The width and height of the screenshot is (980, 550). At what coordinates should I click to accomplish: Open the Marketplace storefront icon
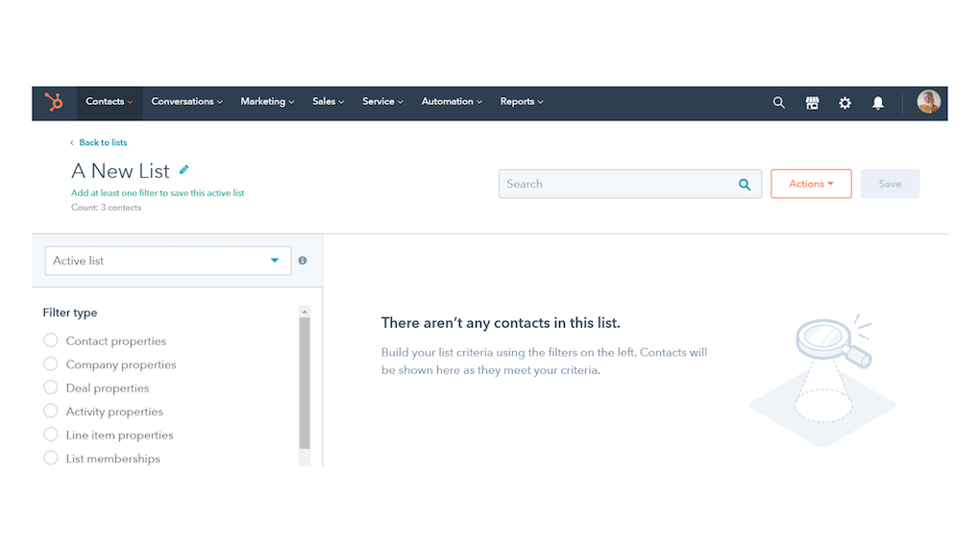point(812,103)
